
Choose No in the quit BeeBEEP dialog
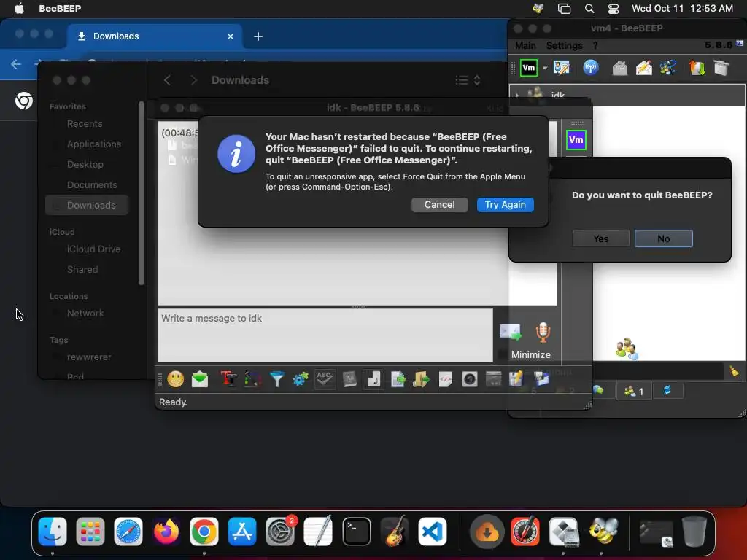click(663, 238)
